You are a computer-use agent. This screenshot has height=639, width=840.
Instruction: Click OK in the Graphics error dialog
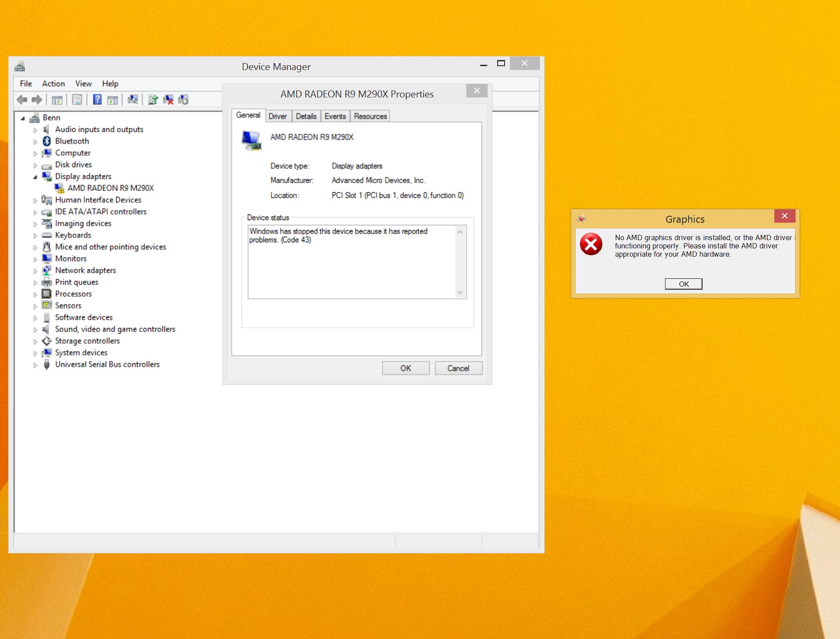[x=683, y=284]
